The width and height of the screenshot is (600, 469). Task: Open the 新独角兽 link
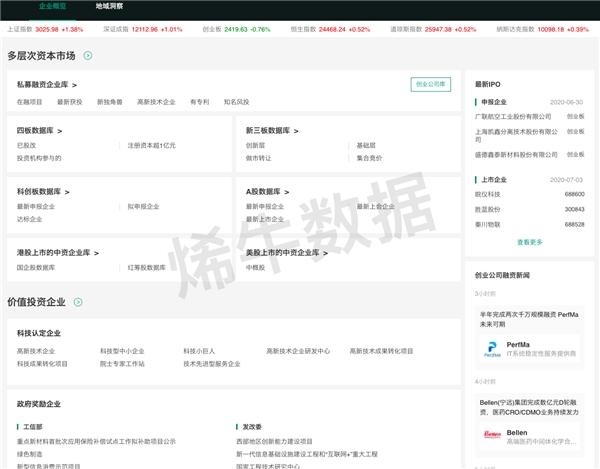click(109, 102)
